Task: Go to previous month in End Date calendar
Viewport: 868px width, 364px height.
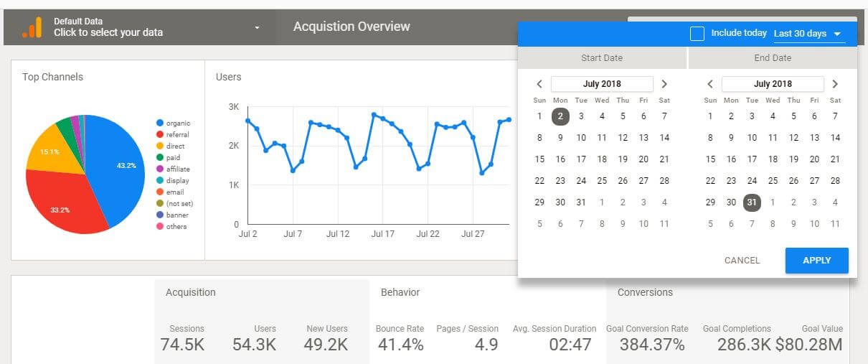Action: [x=710, y=84]
